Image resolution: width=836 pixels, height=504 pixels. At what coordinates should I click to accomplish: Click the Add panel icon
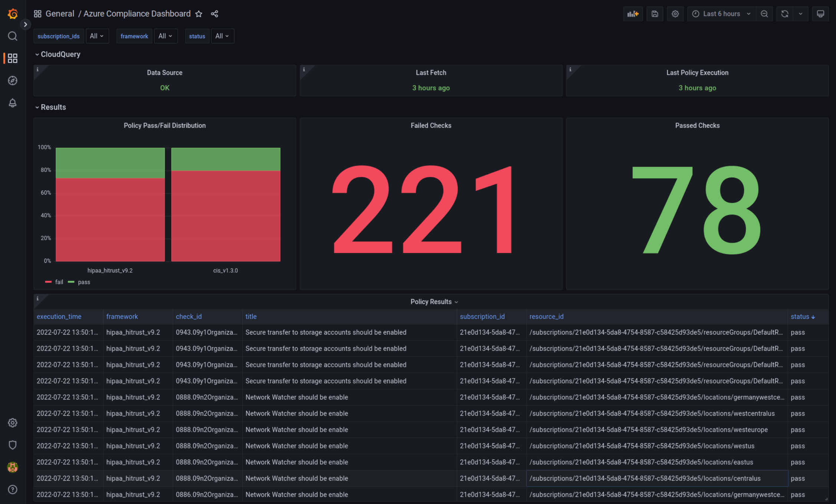point(633,14)
